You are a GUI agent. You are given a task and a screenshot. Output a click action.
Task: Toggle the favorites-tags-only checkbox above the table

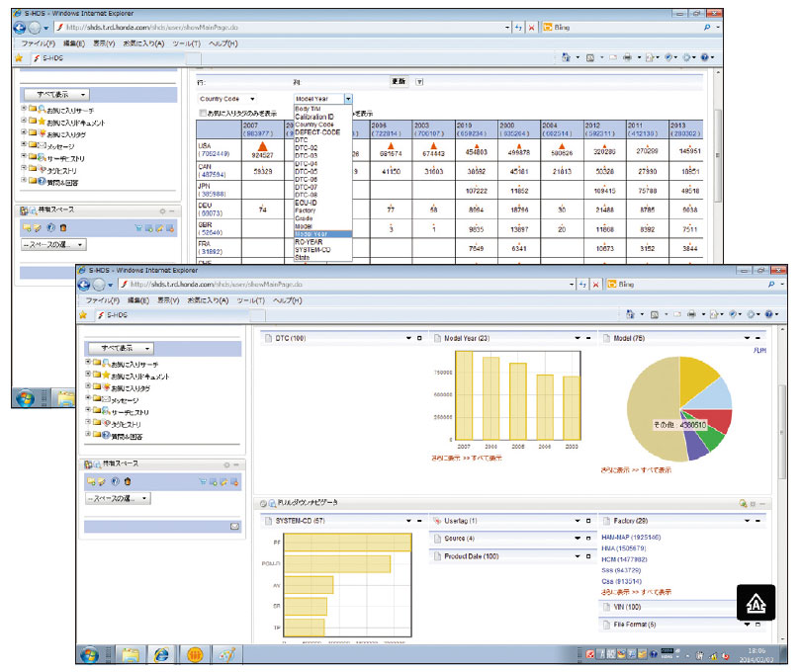pyautogui.click(x=203, y=114)
